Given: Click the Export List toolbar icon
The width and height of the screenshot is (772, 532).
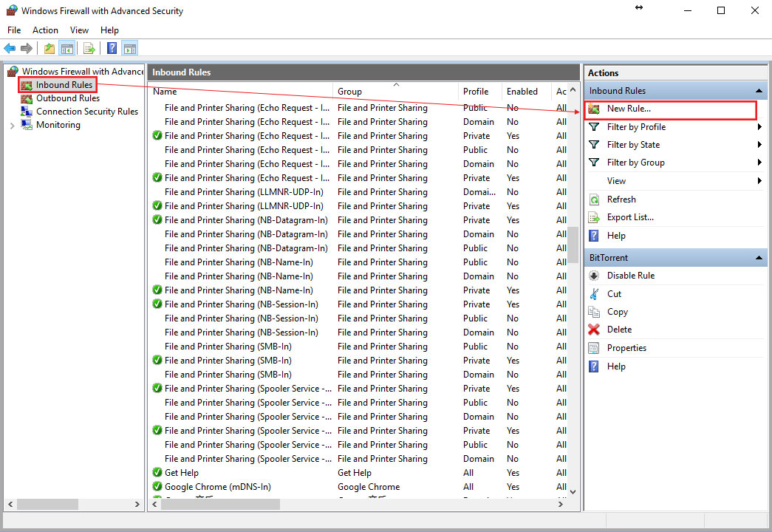Looking at the screenshot, I should pos(89,48).
